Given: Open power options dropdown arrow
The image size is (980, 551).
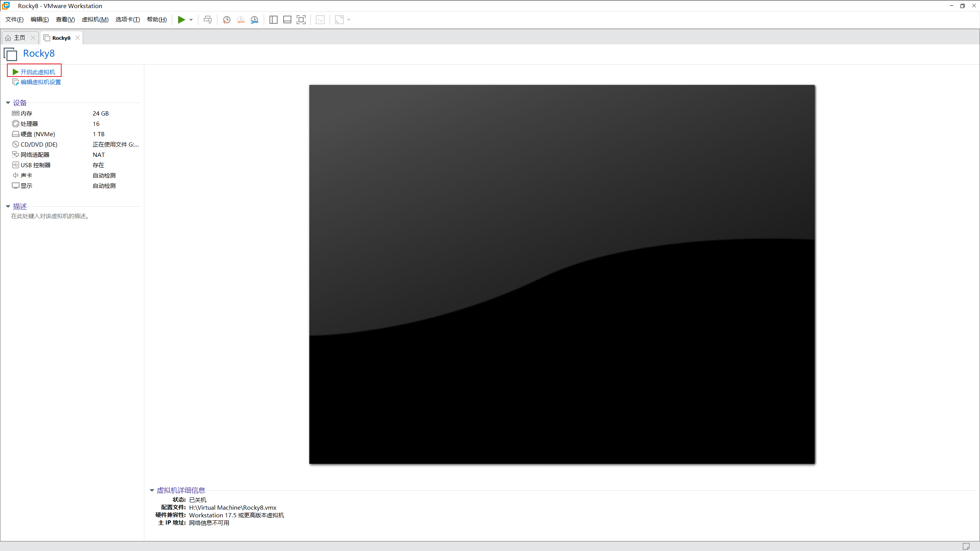Looking at the screenshot, I should 191,20.
